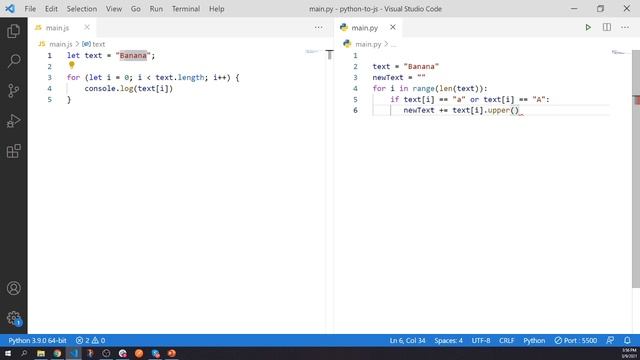The width and height of the screenshot is (640, 360).
Task: Click breadcrumb ellipsis after main.py
Action: (393, 44)
